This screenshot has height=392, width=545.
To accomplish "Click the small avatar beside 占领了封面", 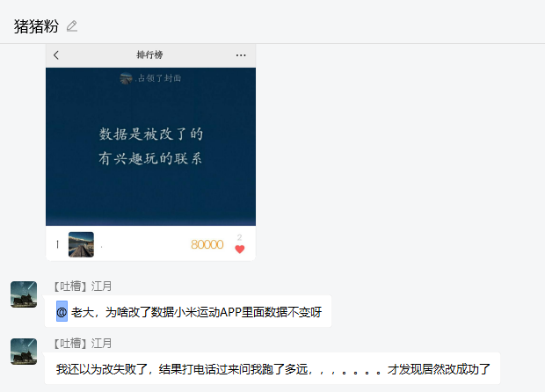I will click(x=126, y=78).
